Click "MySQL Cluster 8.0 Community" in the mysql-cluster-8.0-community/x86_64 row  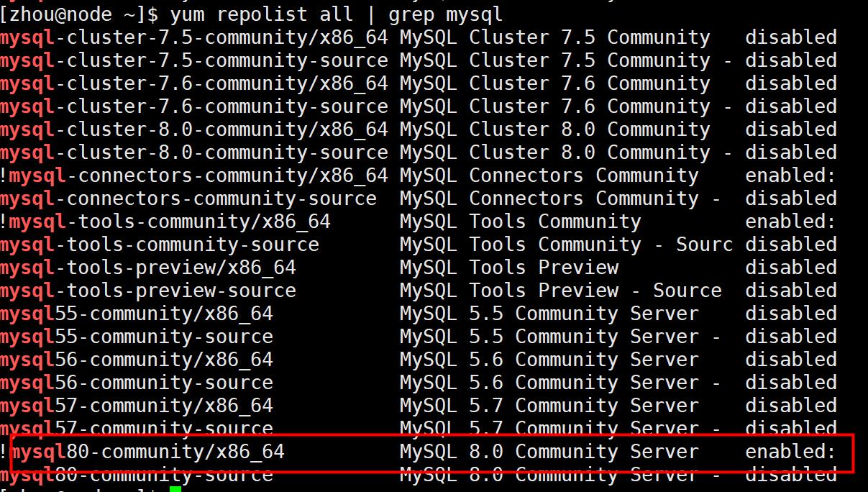555,129
